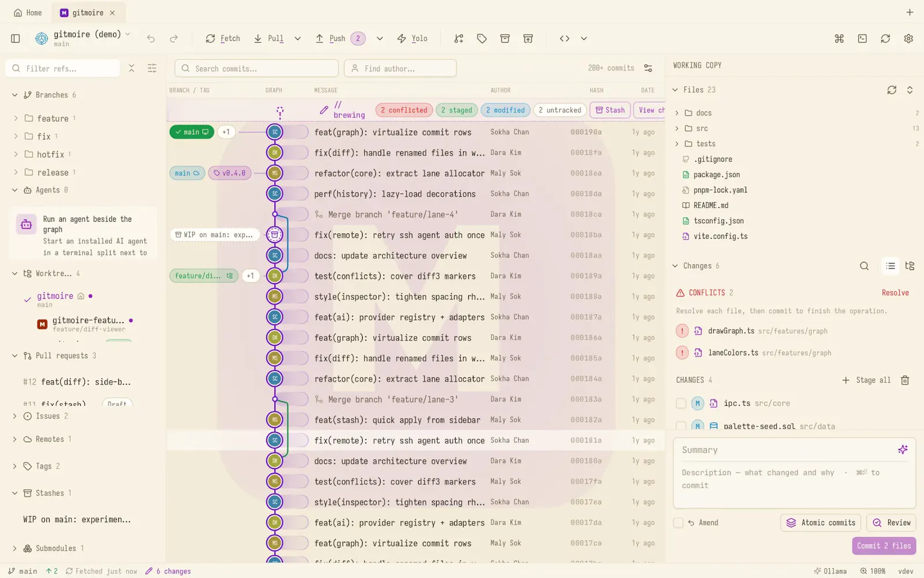Image resolution: width=924 pixels, height=578 pixels.
Task: Click the stash archive icon
Action: coord(505,39)
